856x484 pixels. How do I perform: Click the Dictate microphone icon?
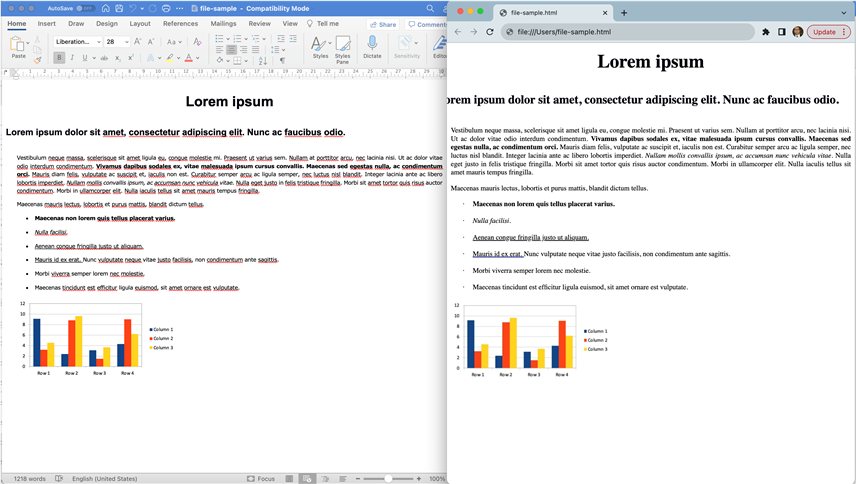click(x=372, y=44)
